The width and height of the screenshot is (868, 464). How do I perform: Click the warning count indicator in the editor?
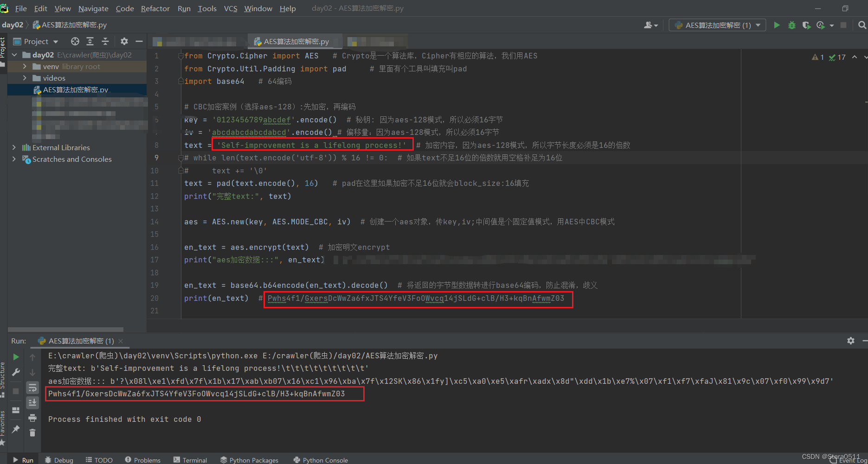click(x=818, y=57)
